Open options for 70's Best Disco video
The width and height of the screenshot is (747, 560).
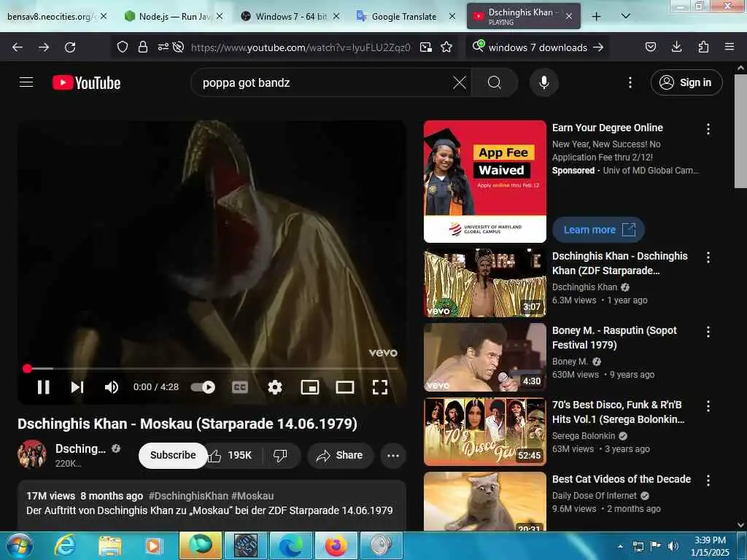point(708,405)
